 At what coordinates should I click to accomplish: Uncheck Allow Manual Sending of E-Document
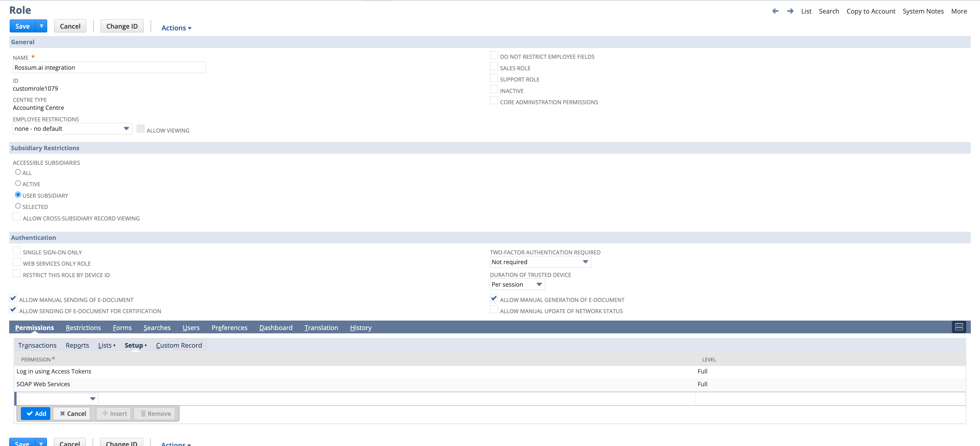(13, 298)
